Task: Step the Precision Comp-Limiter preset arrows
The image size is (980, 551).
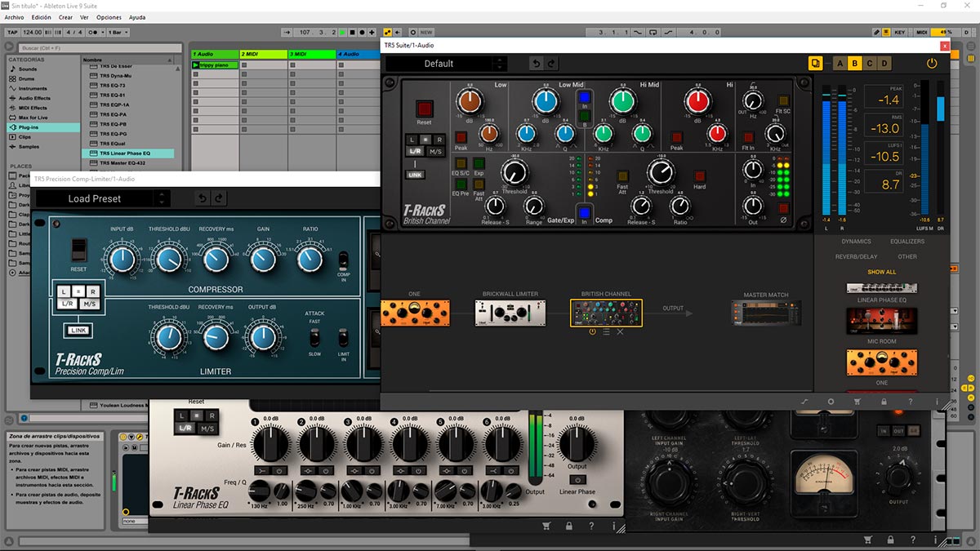Action: tap(162, 198)
